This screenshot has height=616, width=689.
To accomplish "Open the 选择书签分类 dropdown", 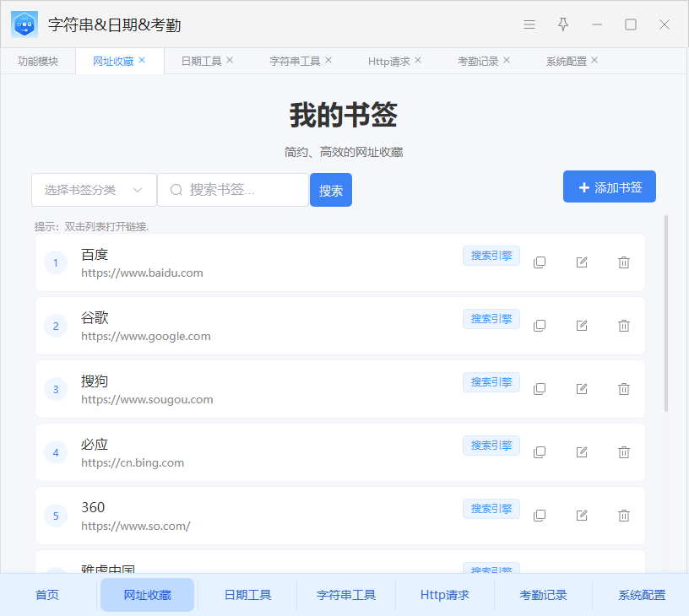I will (x=94, y=190).
